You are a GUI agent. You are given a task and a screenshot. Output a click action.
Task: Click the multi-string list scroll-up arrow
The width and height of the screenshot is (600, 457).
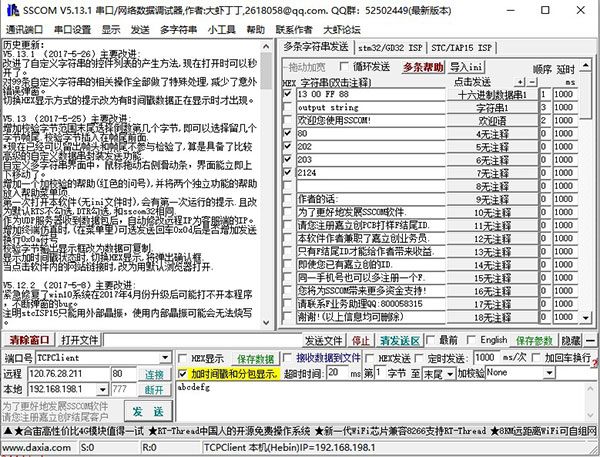pyautogui.click(x=585, y=65)
